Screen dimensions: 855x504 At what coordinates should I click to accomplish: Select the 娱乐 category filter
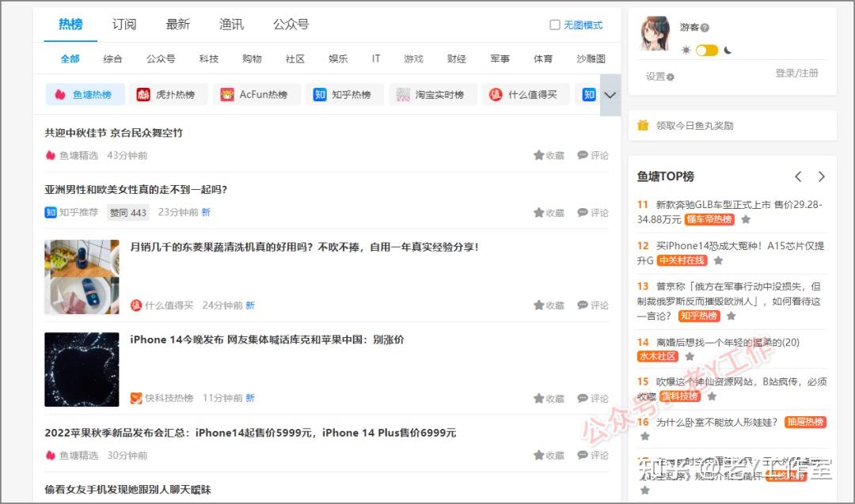(338, 59)
